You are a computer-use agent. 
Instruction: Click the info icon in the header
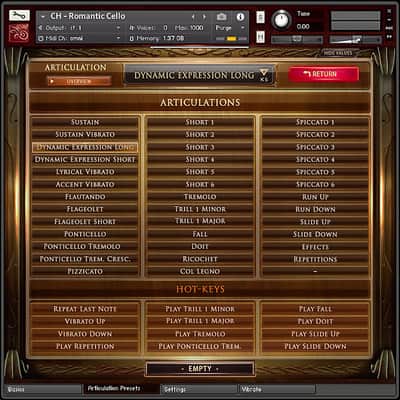[x=240, y=17]
